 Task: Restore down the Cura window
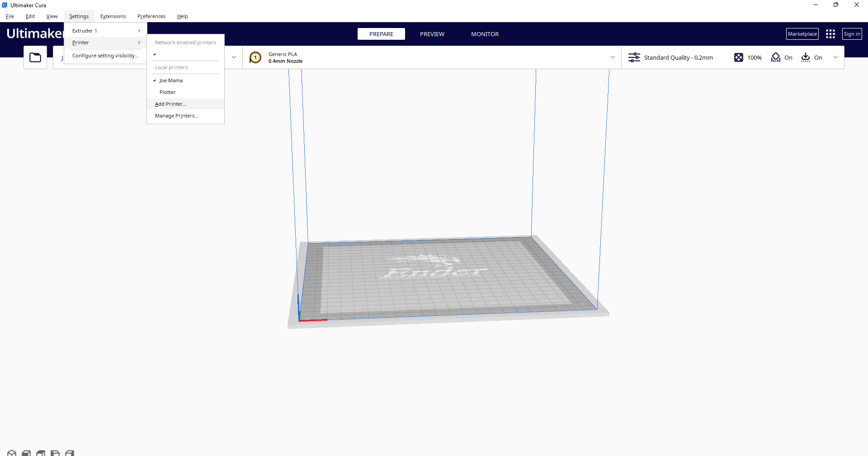click(x=836, y=5)
